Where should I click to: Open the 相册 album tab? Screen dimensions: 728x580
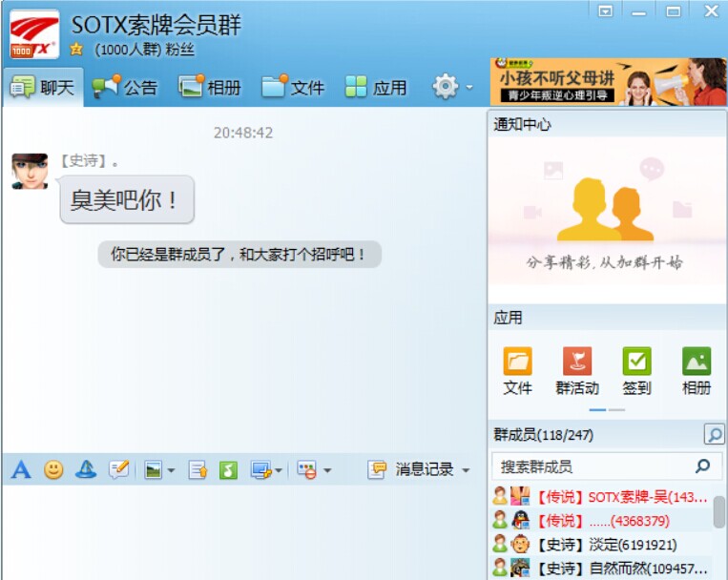tap(210, 88)
